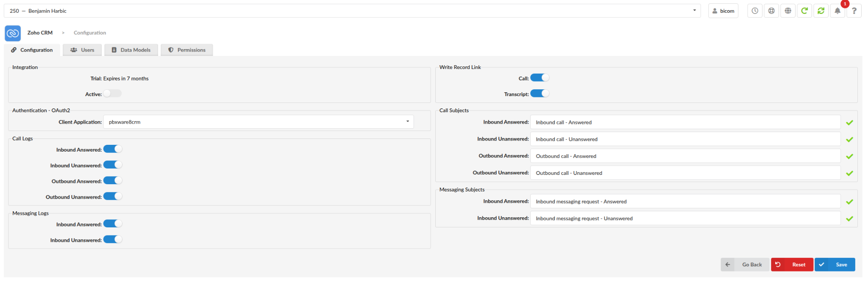Open the Client Application dropdown
Screen dimensions: 868x282
[259, 122]
